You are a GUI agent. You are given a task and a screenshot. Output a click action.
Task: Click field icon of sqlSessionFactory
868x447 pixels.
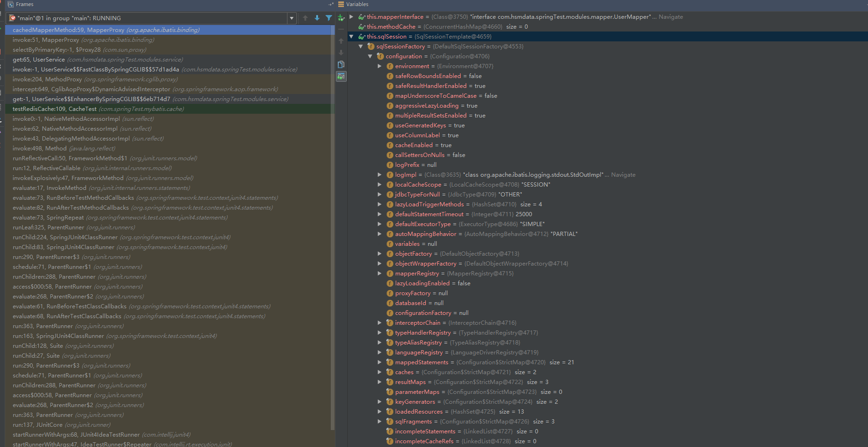point(371,47)
